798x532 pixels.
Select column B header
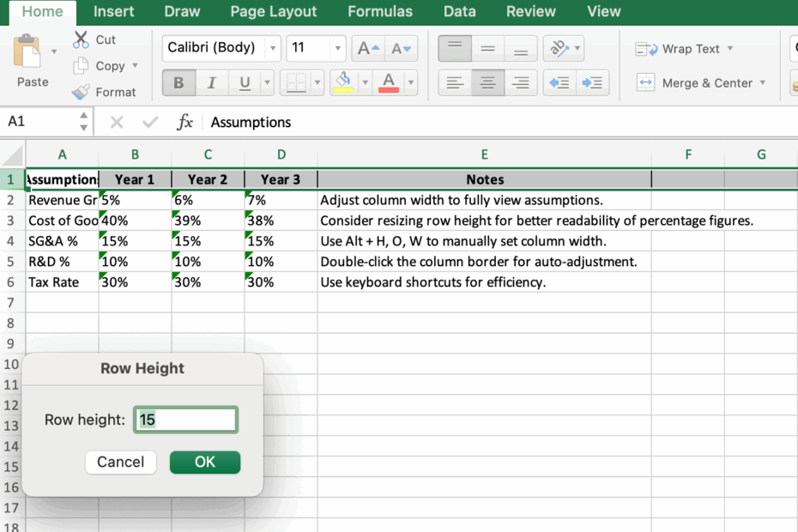135,154
